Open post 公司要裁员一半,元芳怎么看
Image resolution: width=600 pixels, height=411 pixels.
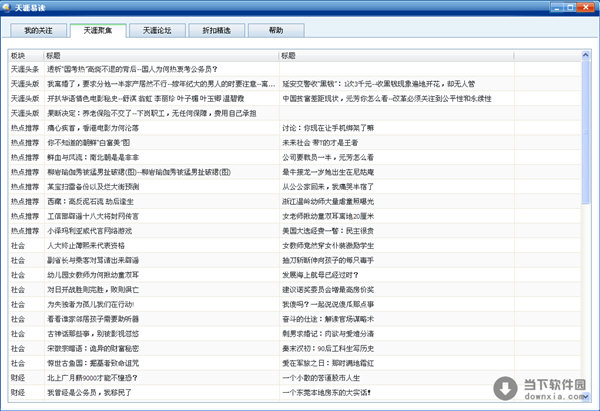(x=328, y=157)
